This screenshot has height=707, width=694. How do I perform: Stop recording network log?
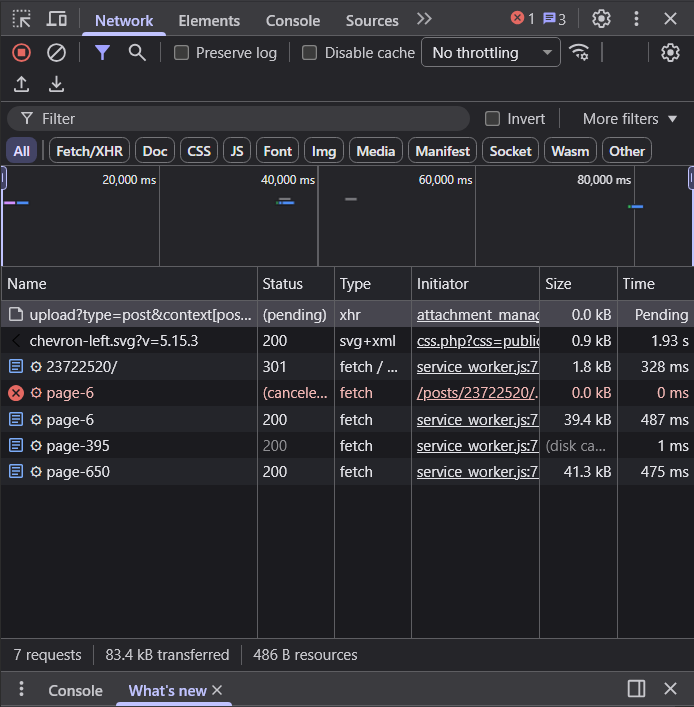coord(21,53)
